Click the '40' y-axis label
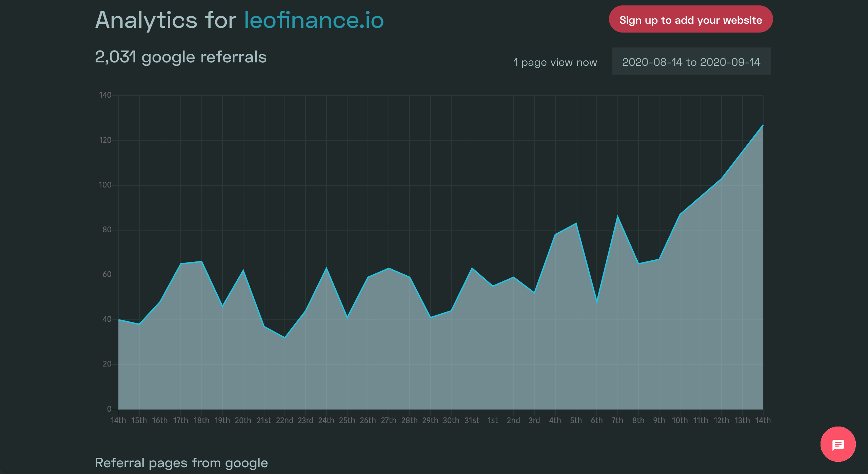The image size is (868, 474). [x=107, y=319]
